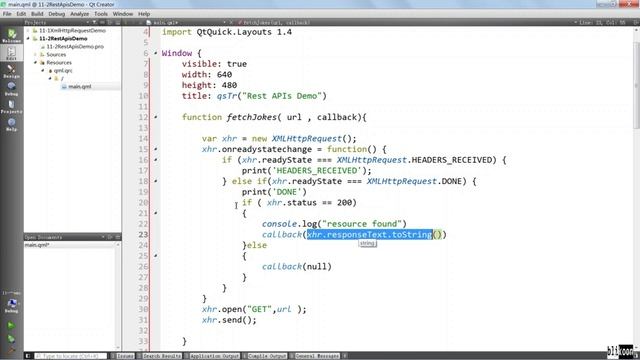640x360 pixels.
Task: Click the Projects panel split icon
Action: [110, 22]
